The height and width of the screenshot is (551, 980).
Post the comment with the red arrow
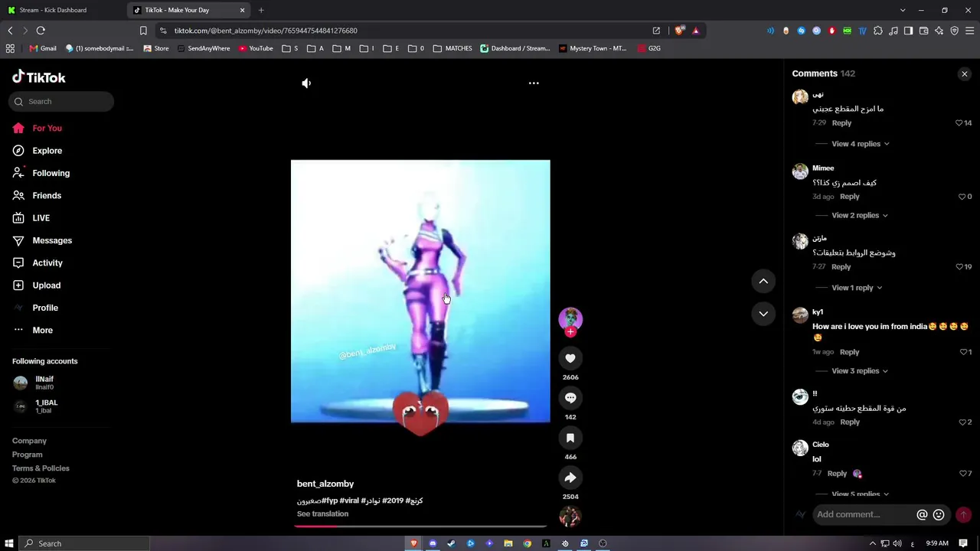964,515
